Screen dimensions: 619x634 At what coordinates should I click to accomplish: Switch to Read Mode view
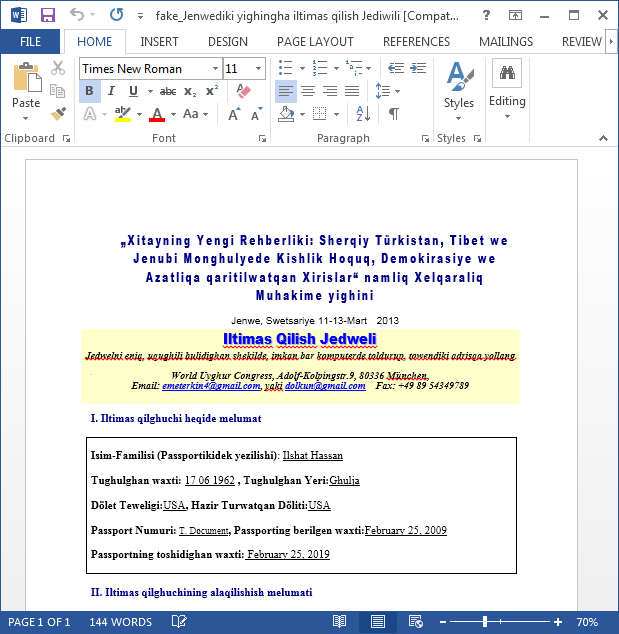[x=339, y=621]
